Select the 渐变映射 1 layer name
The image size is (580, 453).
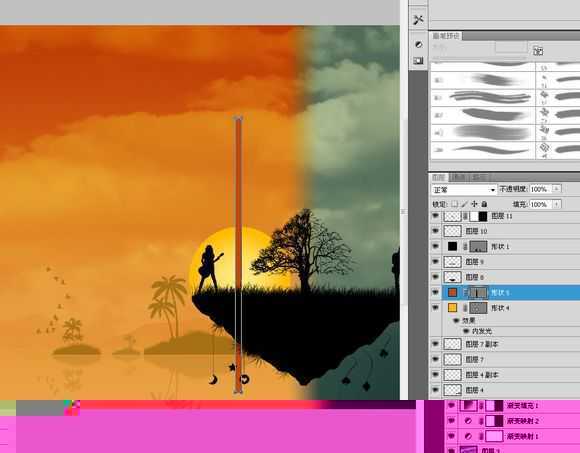(523, 436)
